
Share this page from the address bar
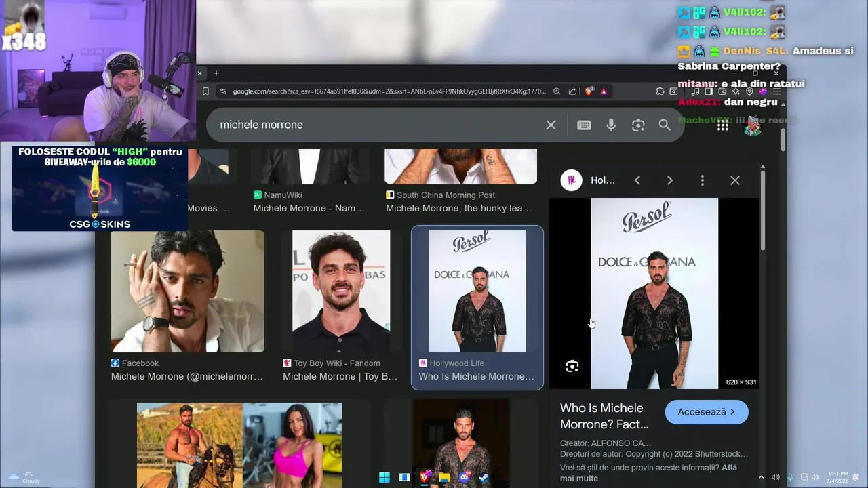pyautogui.click(x=573, y=91)
